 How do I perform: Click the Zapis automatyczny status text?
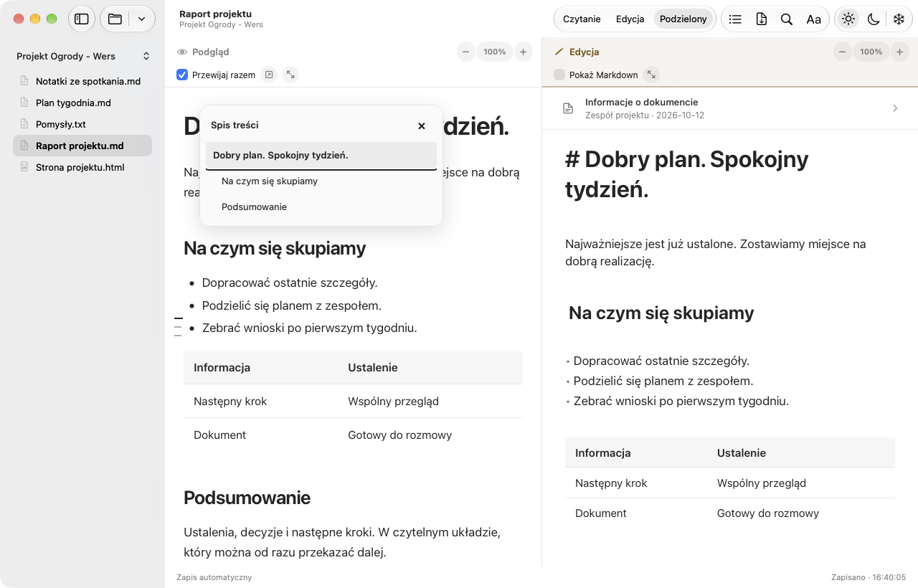[214, 577]
